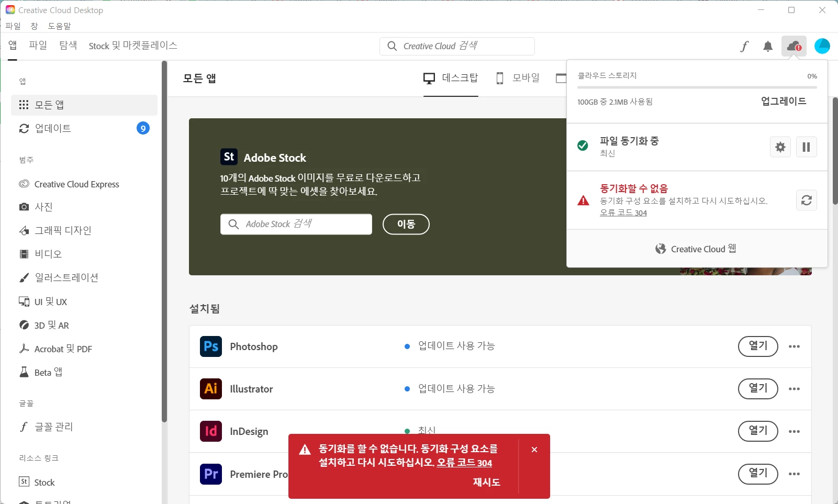Switch to the 파일 top tab

(x=38, y=46)
